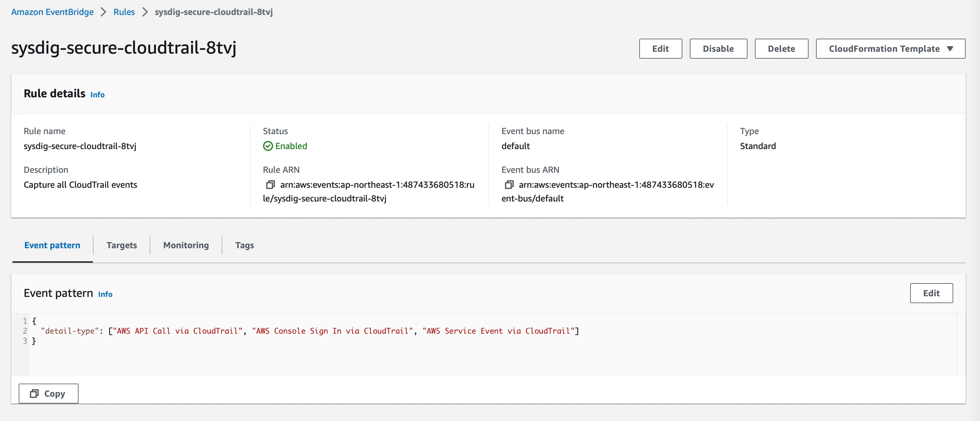Copy the Rule ARN with its copy icon
Viewport: 980px width, 421px height.
[x=270, y=185]
